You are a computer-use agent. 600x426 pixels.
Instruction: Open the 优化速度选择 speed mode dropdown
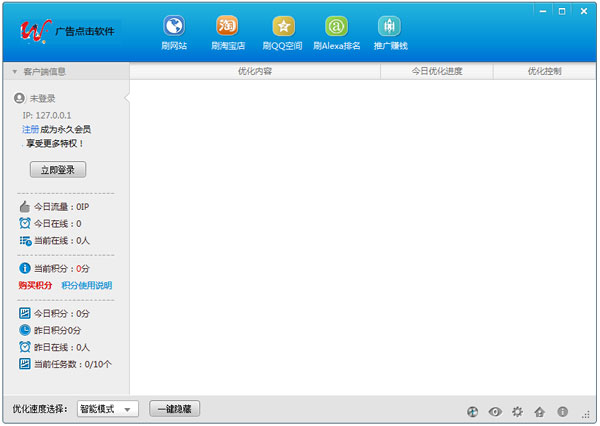click(x=108, y=409)
